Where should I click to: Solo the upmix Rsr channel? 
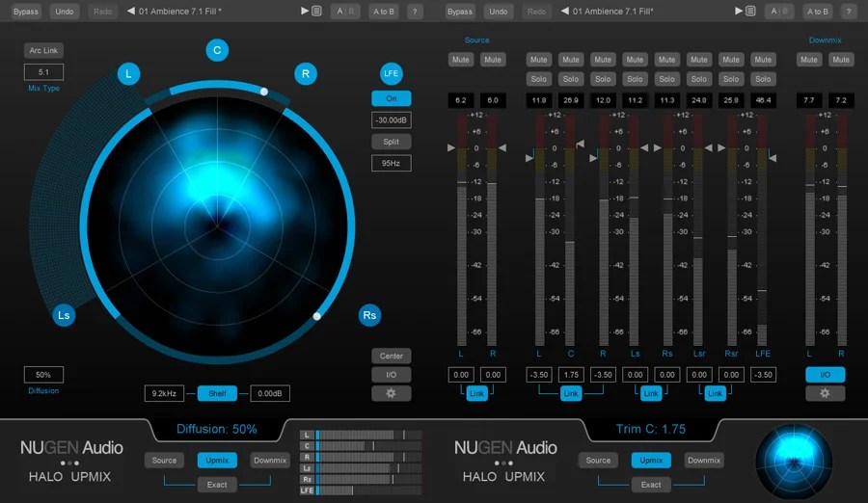pyautogui.click(x=731, y=79)
